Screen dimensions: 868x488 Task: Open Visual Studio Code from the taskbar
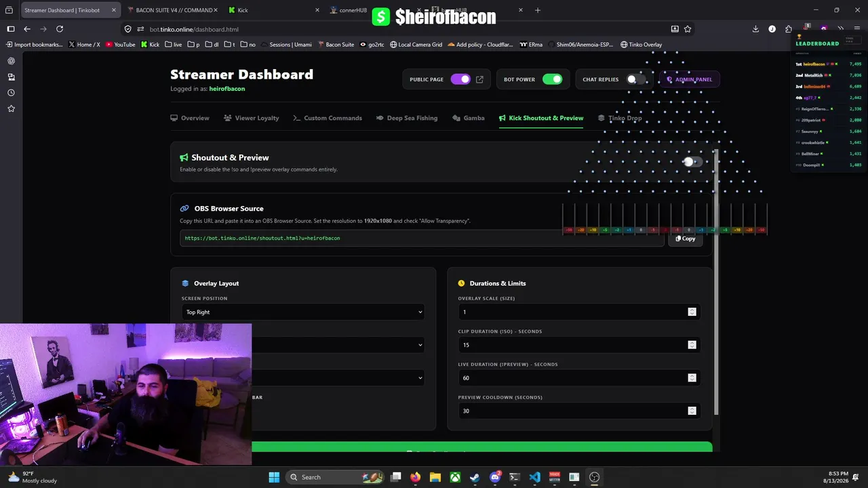tap(534, 477)
